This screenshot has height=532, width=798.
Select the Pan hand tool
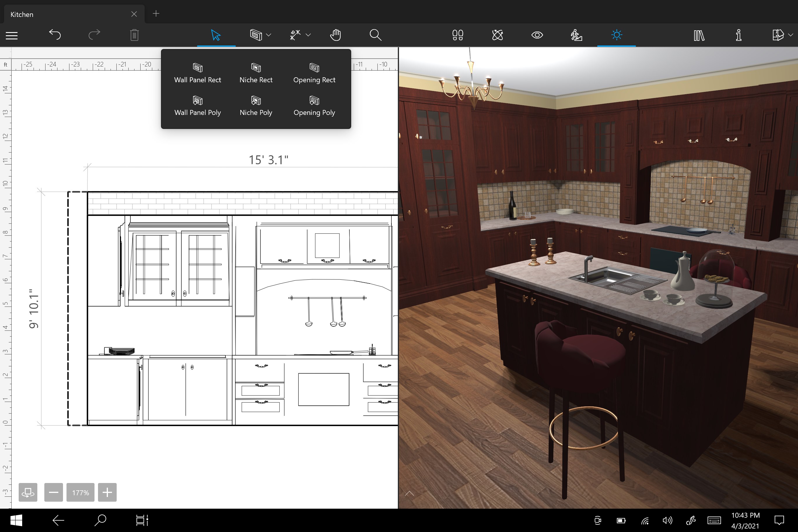pyautogui.click(x=335, y=35)
